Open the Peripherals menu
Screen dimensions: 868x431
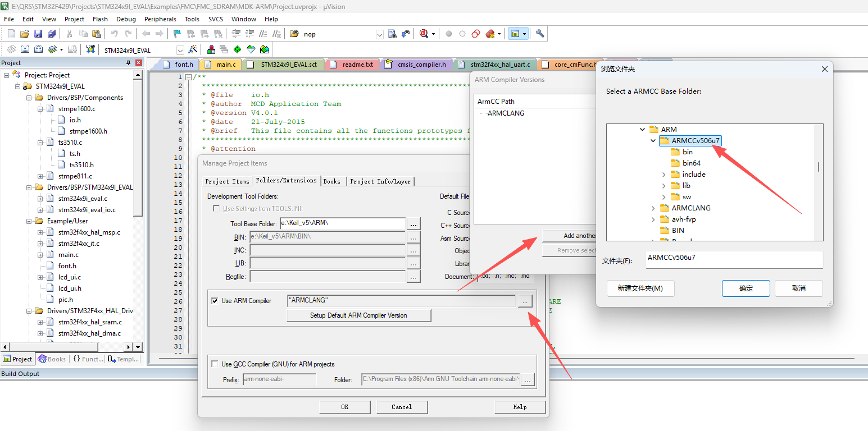pos(160,19)
